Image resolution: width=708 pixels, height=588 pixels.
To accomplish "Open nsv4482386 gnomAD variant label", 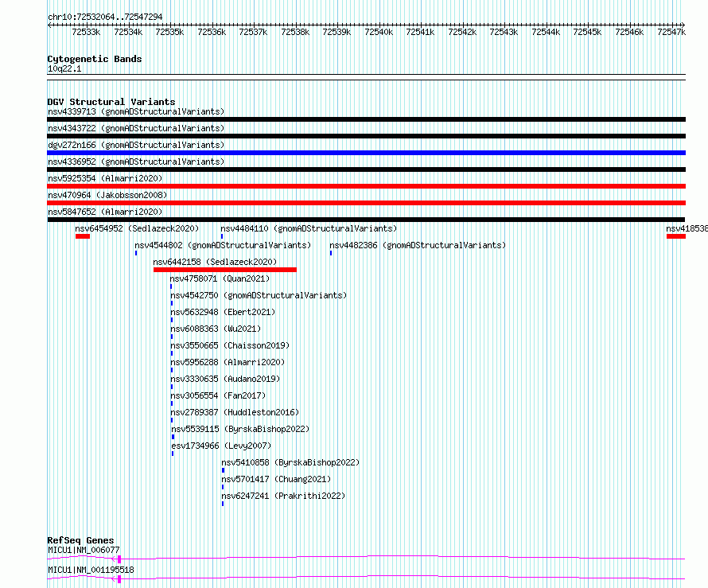I will tap(418, 245).
